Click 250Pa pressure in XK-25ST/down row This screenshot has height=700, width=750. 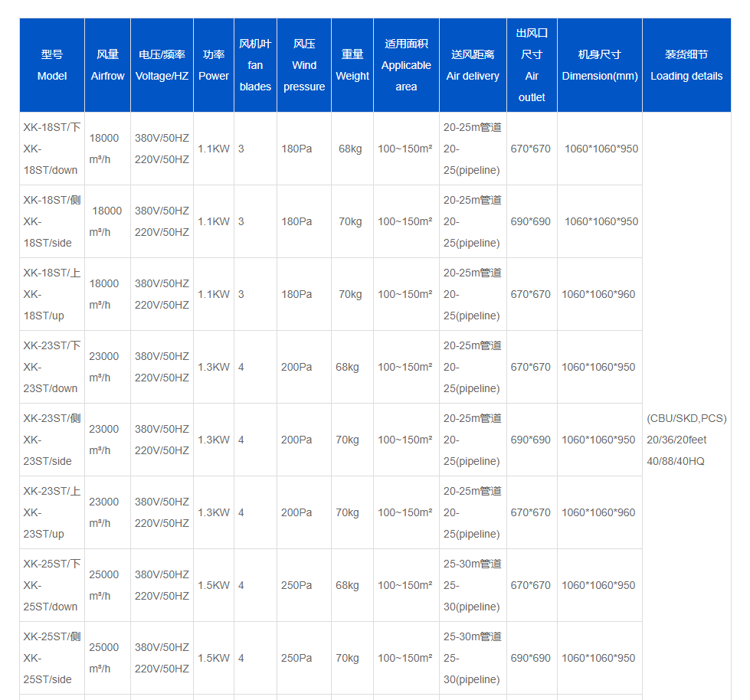(296, 585)
